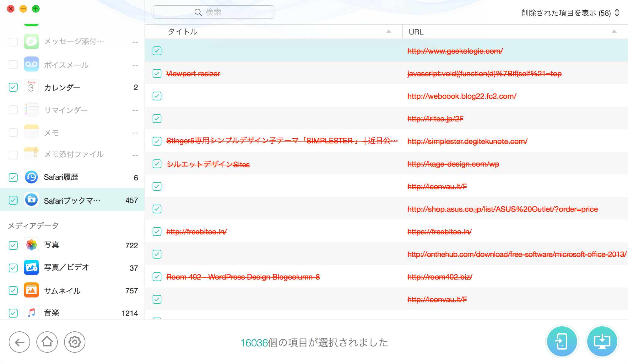Click the Safari bookmarks count 457
This screenshot has height=364, width=628.
(132, 201)
